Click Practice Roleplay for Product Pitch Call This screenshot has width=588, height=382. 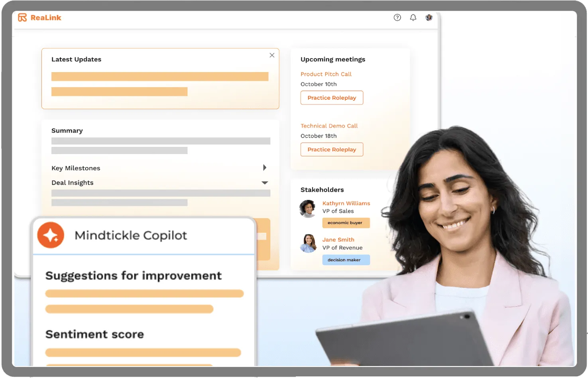332,98
